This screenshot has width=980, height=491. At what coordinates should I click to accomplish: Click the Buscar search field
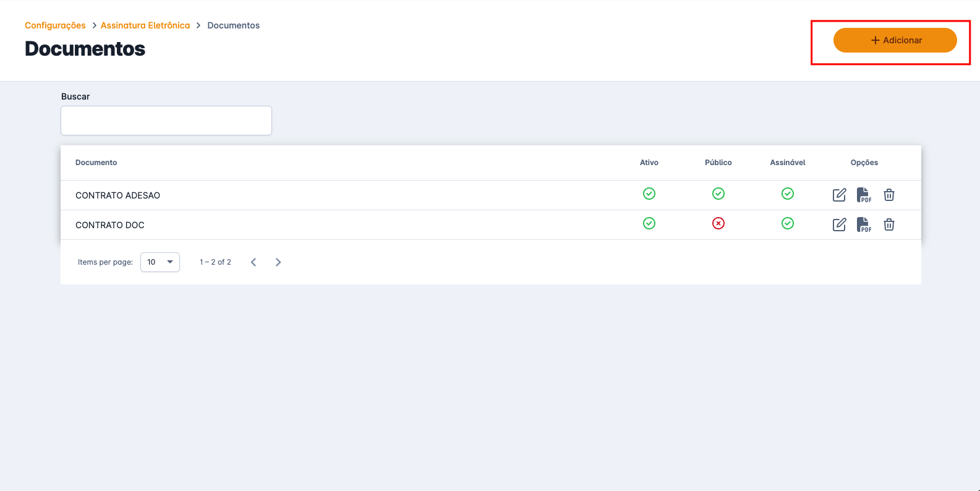(x=166, y=121)
